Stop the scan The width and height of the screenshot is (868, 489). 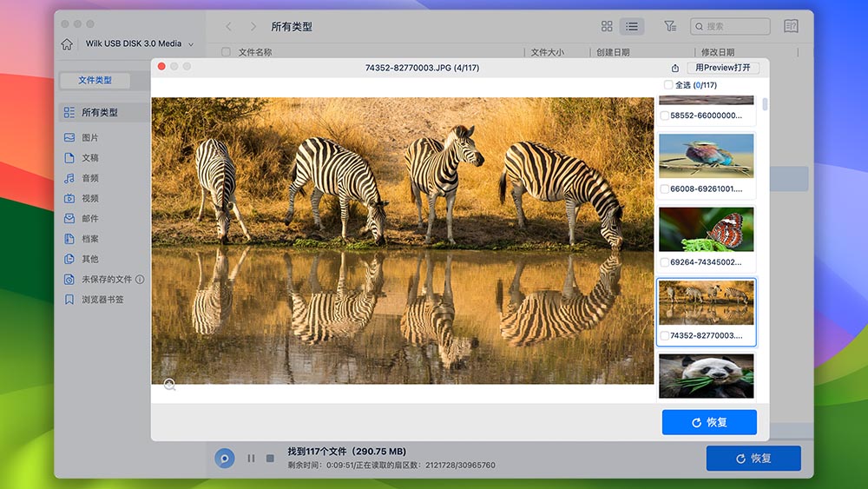(270, 459)
